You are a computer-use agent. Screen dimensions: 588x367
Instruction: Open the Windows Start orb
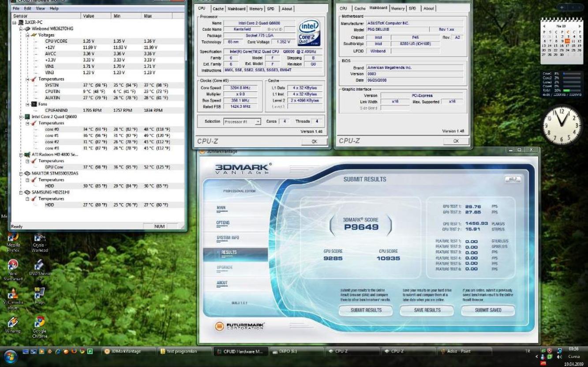pos(11,356)
